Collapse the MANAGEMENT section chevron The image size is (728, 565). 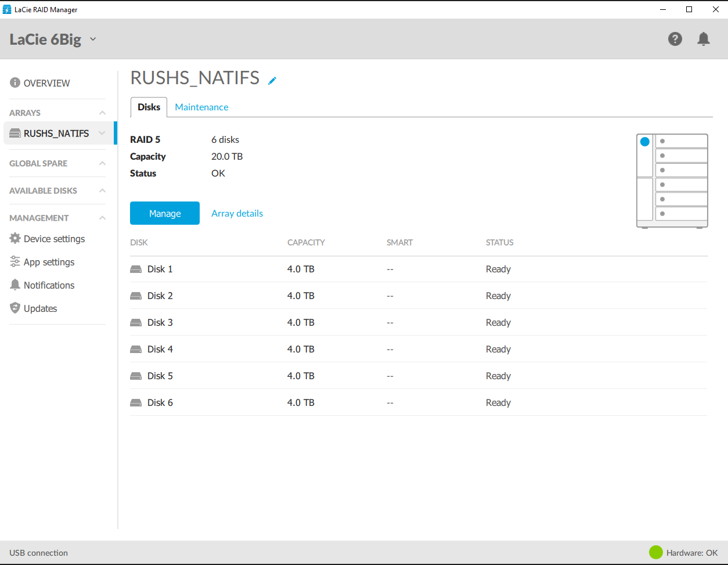point(102,218)
